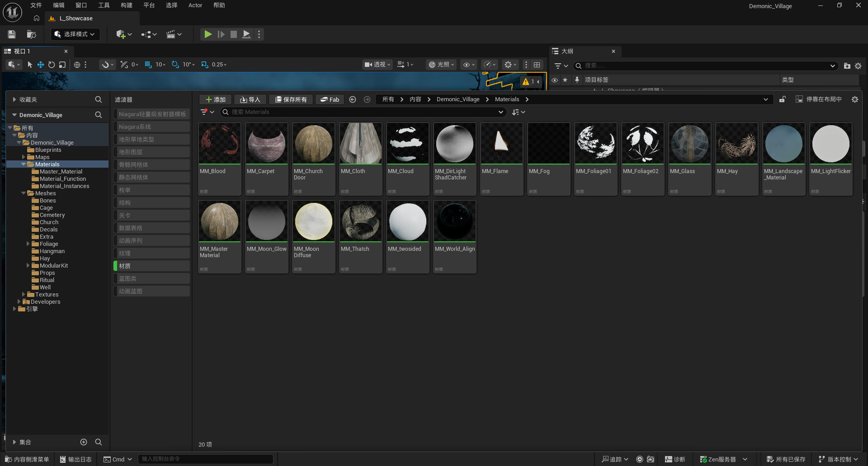This screenshot has width=868, height=466.
Task: Open the 光照 lit view mode dropdown
Action: pyautogui.click(x=442, y=65)
